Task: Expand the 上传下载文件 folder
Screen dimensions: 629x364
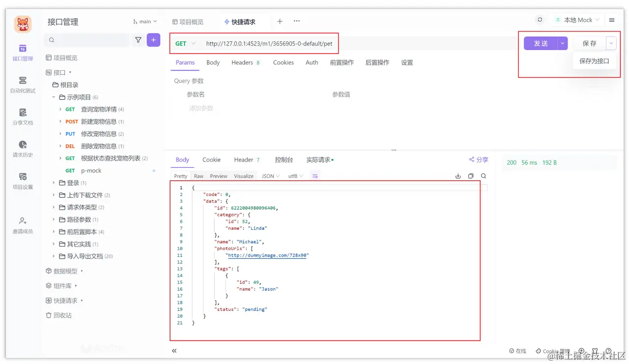Action: (54, 195)
